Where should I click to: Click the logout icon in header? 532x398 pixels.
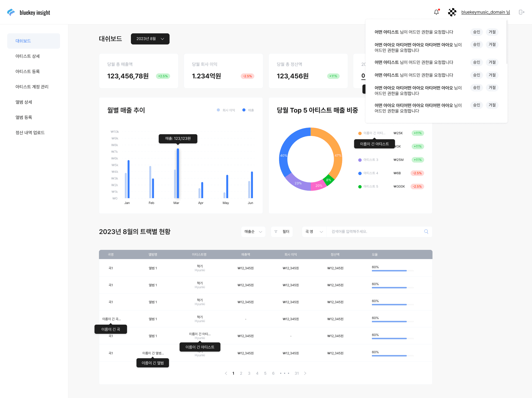(521, 12)
